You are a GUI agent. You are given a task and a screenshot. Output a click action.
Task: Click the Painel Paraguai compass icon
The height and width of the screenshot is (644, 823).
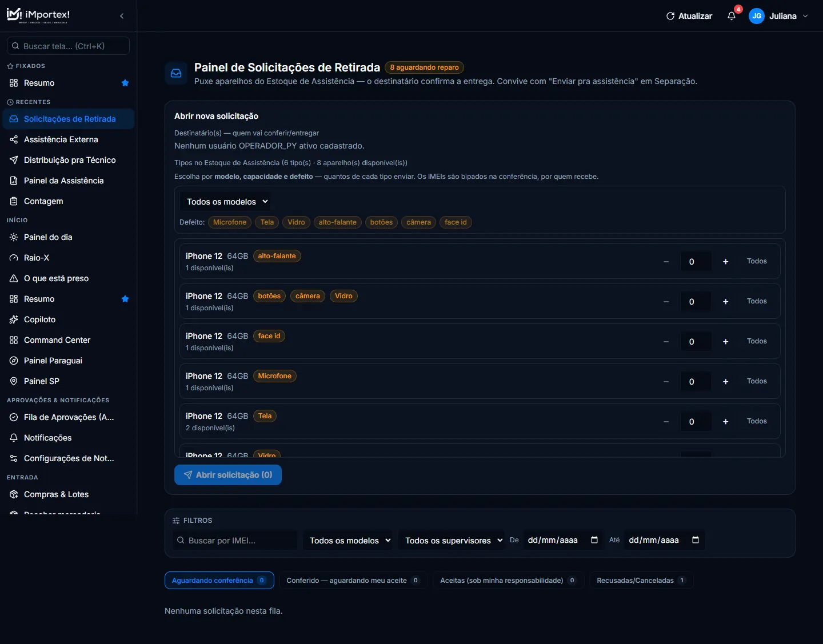(x=14, y=361)
